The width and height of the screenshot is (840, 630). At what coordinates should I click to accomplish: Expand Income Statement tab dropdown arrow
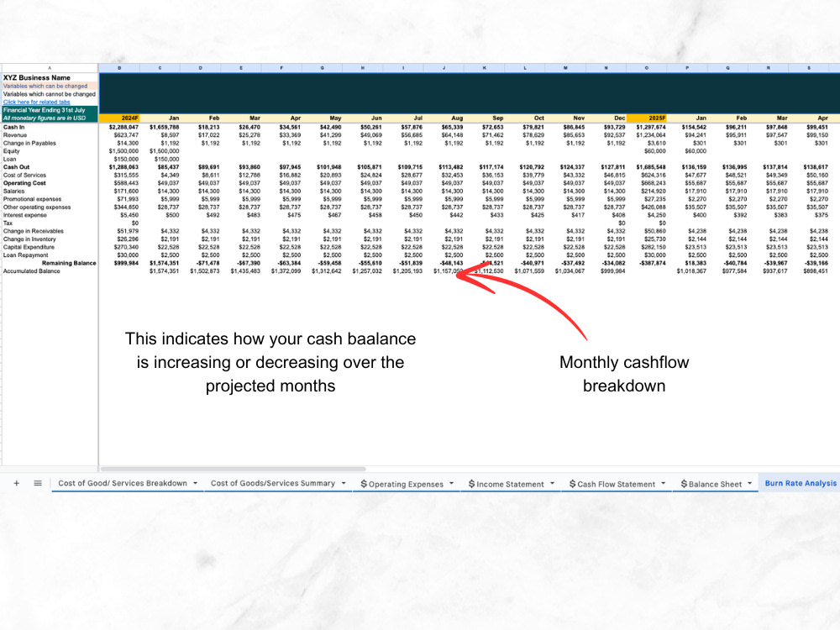pyautogui.click(x=553, y=483)
